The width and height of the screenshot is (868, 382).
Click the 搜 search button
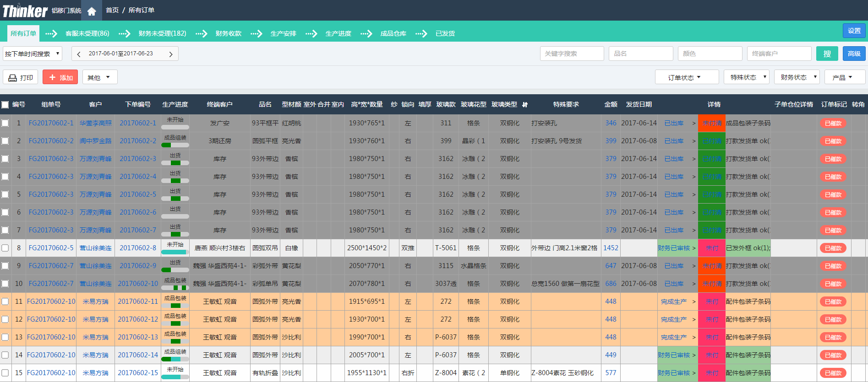827,54
